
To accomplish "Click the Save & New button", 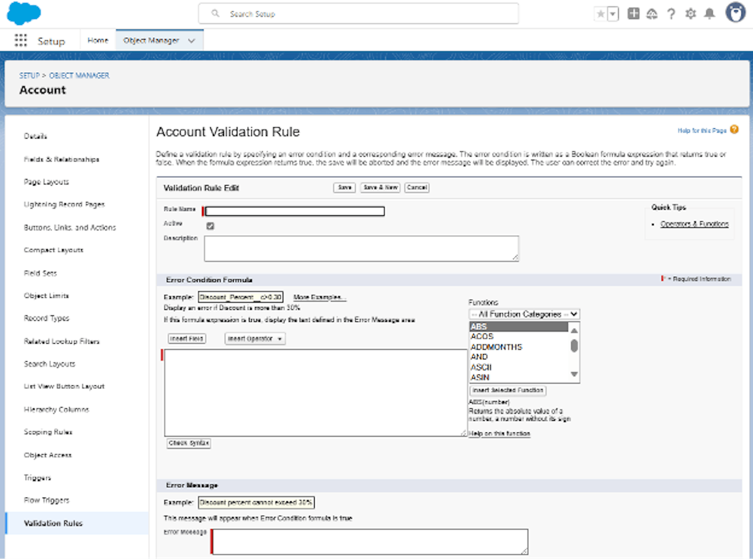I will click(x=380, y=187).
